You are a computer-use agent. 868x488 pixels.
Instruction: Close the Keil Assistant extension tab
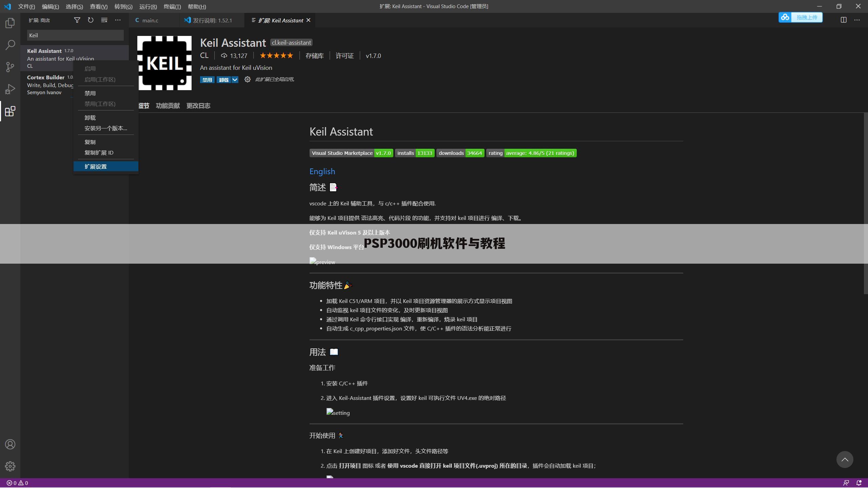(x=308, y=20)
